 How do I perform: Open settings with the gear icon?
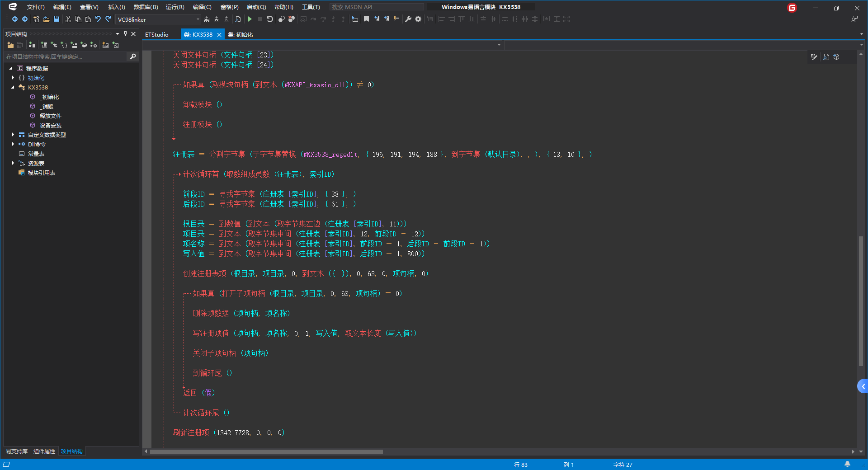(x=418, y=19)
